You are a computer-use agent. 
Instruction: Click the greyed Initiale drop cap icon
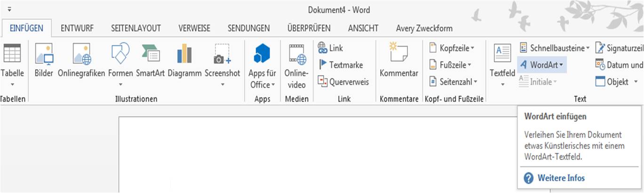pos(524,82)
